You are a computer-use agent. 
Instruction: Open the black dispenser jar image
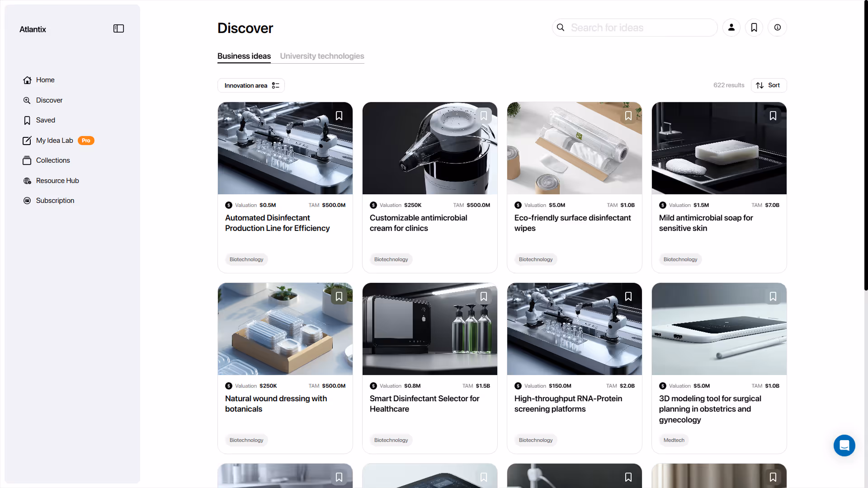tap(429, 148)
